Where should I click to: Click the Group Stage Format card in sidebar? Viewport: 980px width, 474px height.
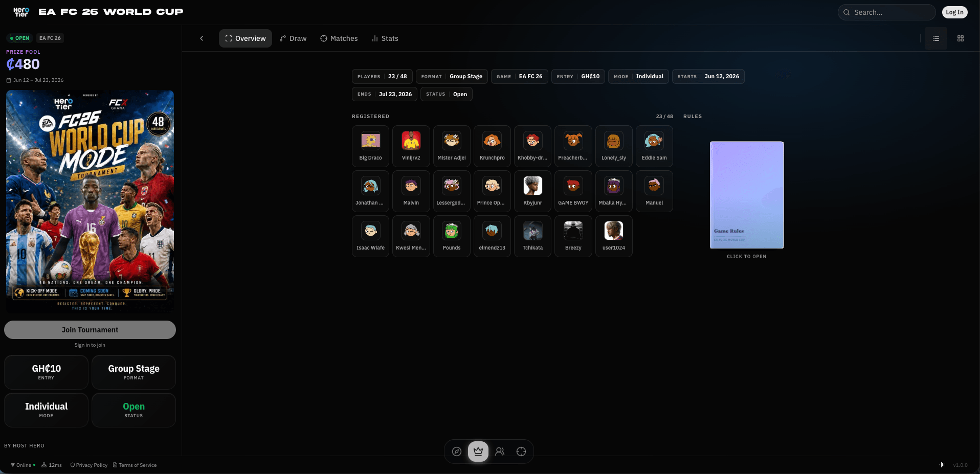(x=133, y=372)
